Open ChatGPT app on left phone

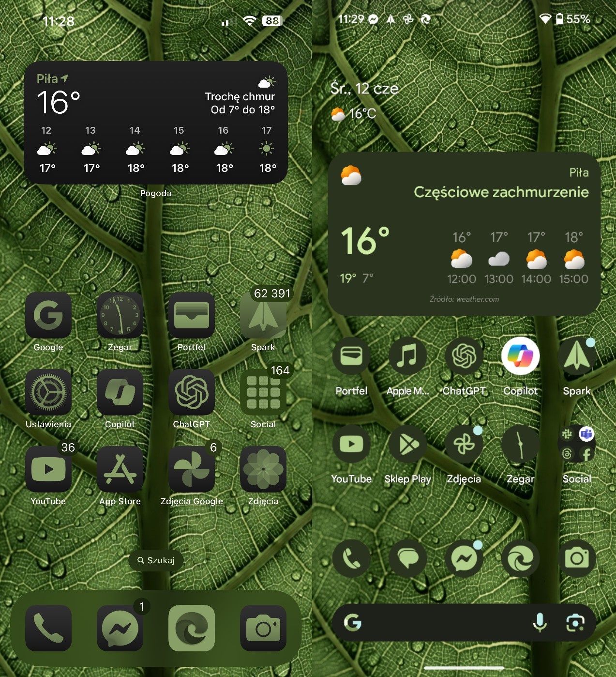192,392
